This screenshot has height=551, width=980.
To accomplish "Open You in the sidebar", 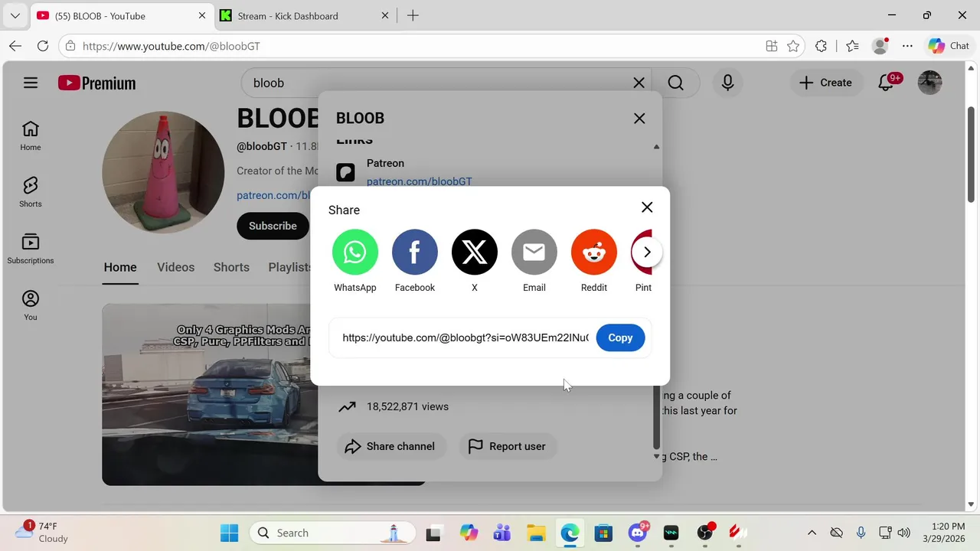I will coord(31,305).
